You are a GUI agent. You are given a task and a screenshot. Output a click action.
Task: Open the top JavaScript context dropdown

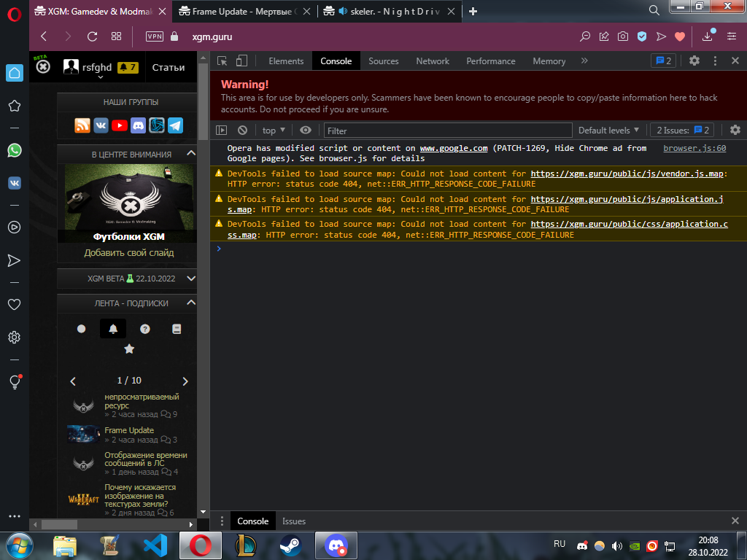[274, 130]
